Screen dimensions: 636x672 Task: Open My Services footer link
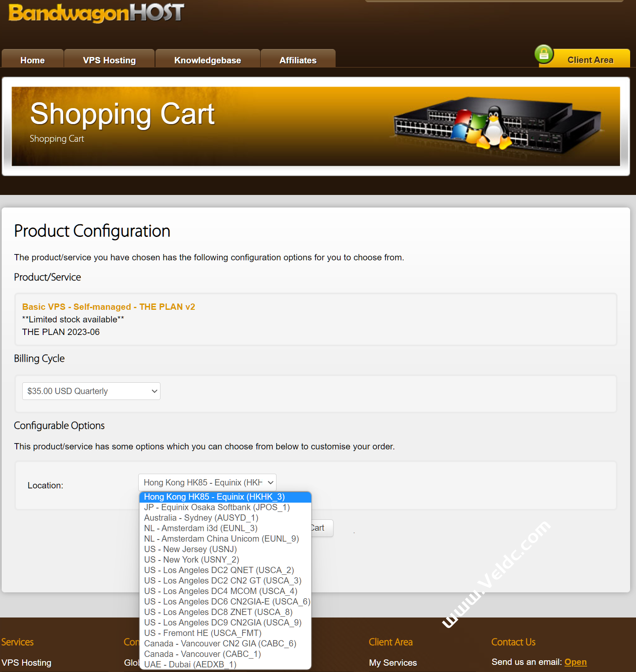tap(393, 663)
